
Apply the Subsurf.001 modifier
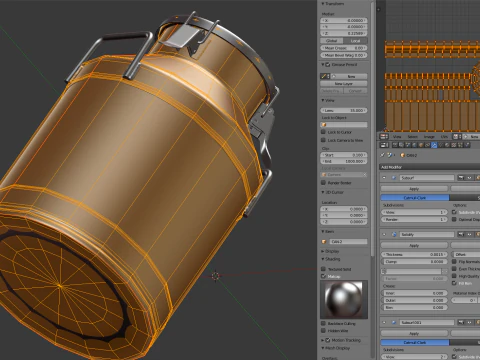click(414, 333)
